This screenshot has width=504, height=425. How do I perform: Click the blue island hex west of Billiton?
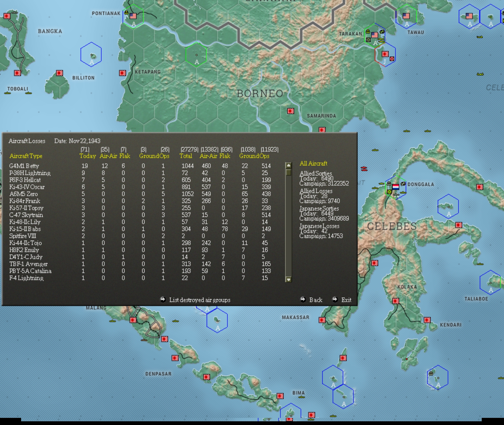(x=91, y=54)
